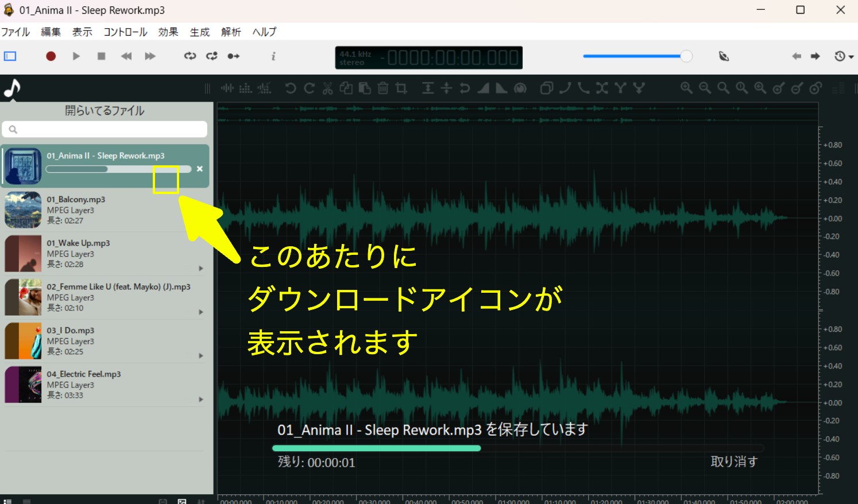The height and width of the screenshot is (504, 858).
Task: Click the Normalize icon
Action: pos(428,88)
